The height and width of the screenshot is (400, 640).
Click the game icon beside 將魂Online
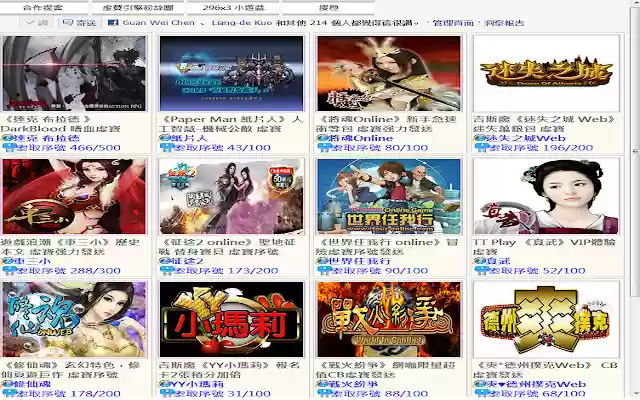(x=322, y=138)
